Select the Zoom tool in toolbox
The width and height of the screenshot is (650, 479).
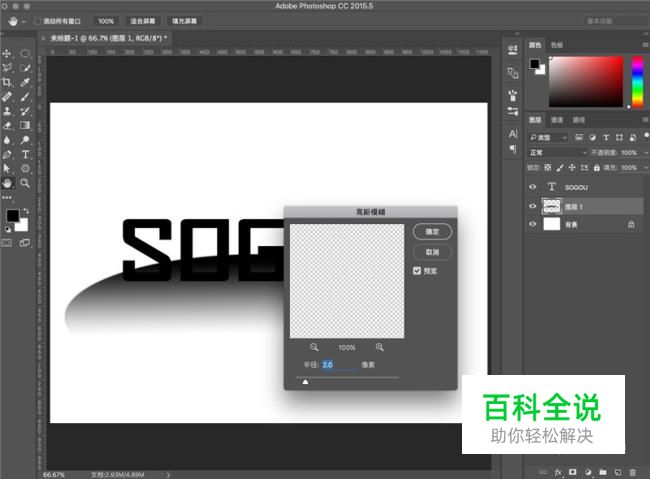tap(25, 183)
